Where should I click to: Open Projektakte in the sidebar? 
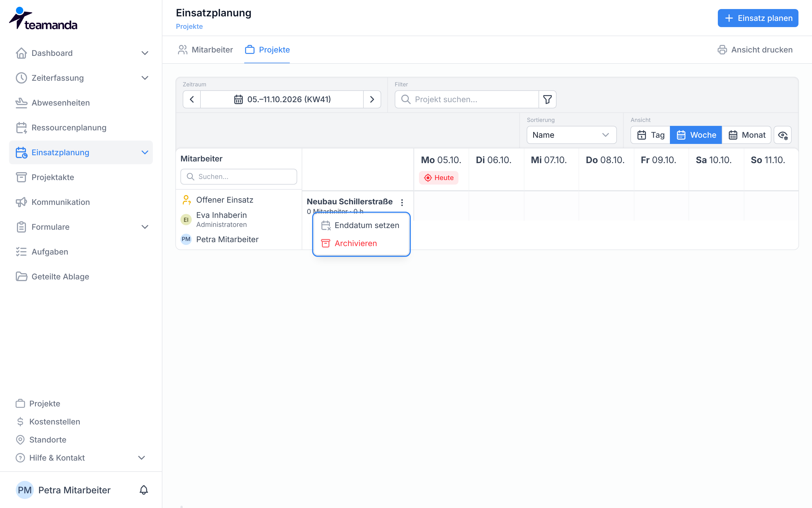[x=81, y=178]
